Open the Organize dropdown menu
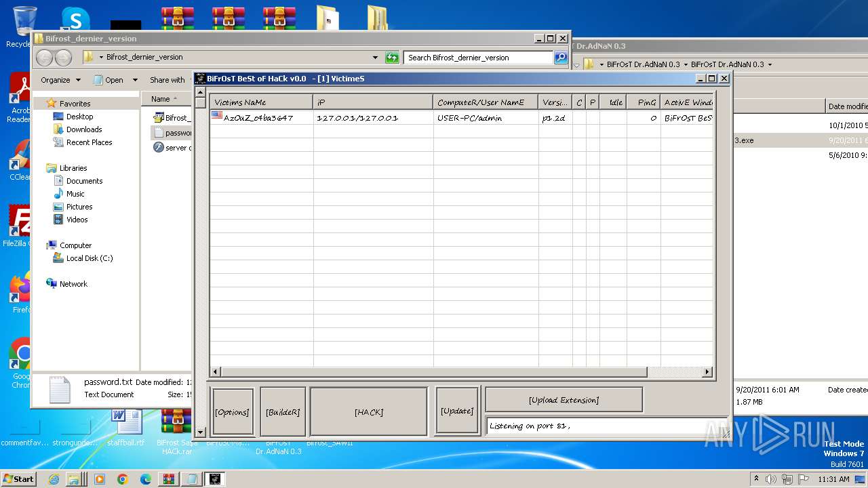The width and height of the screenshot is (868, 488). click(60, 80)
